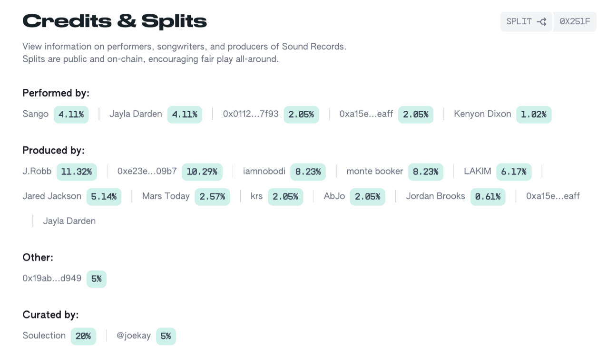The height and width of the screenshot is (364, 607).
Task: Select wallet address 0x0112...7f93
Action: pos(251,114)
